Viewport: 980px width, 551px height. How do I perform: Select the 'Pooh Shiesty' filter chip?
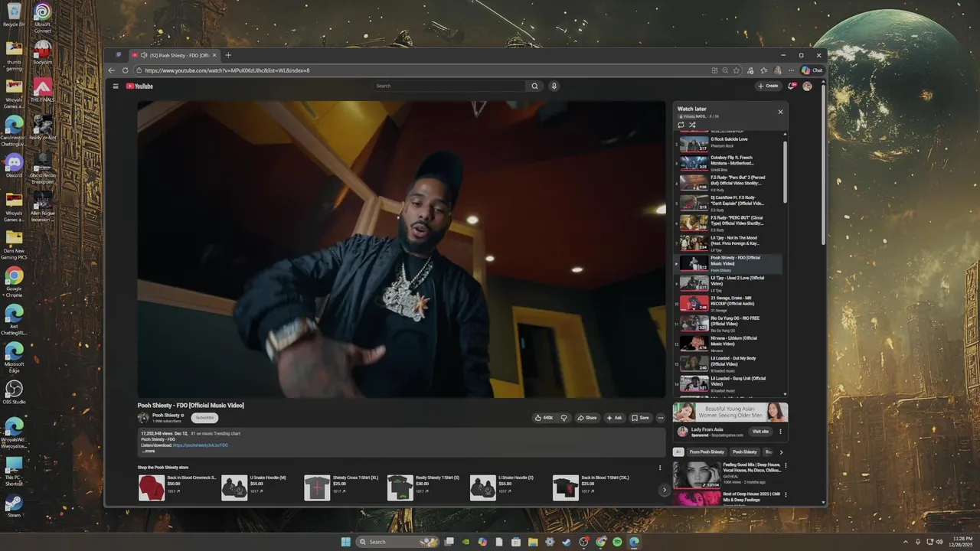745,452
